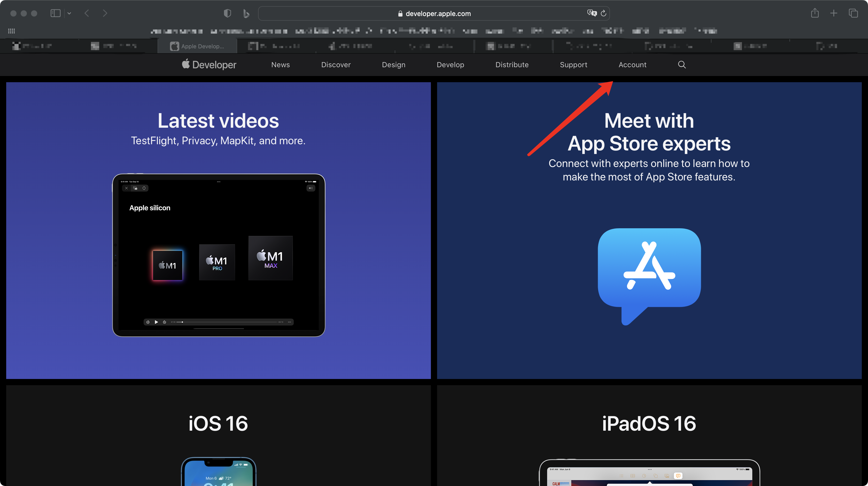
Task: Open the Distribute menu item
Action: coord(512,64)
